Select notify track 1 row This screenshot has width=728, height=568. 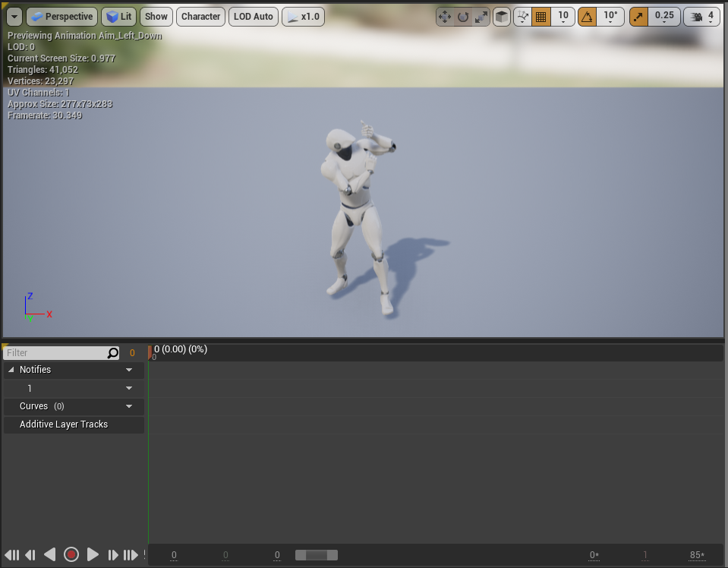pos(74,388)
